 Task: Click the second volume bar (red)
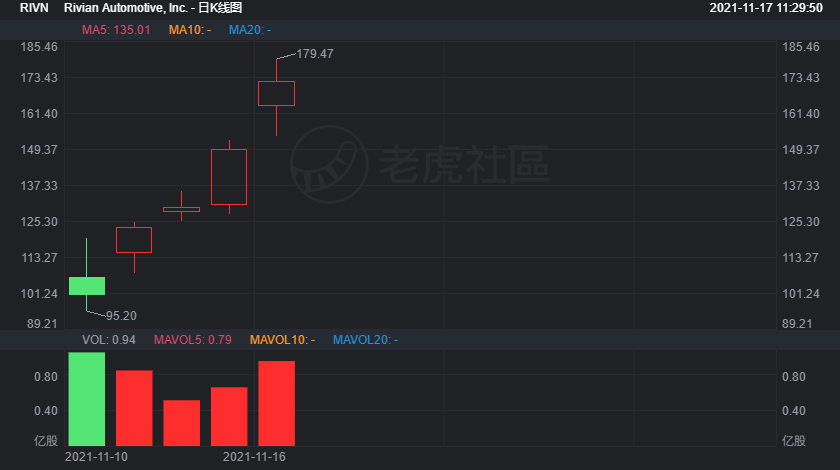click(x=134, y=408)
